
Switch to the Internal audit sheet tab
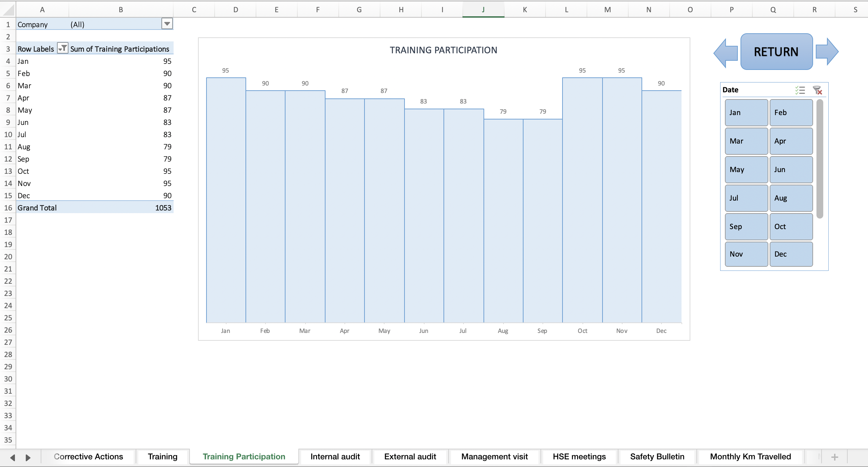335,456
